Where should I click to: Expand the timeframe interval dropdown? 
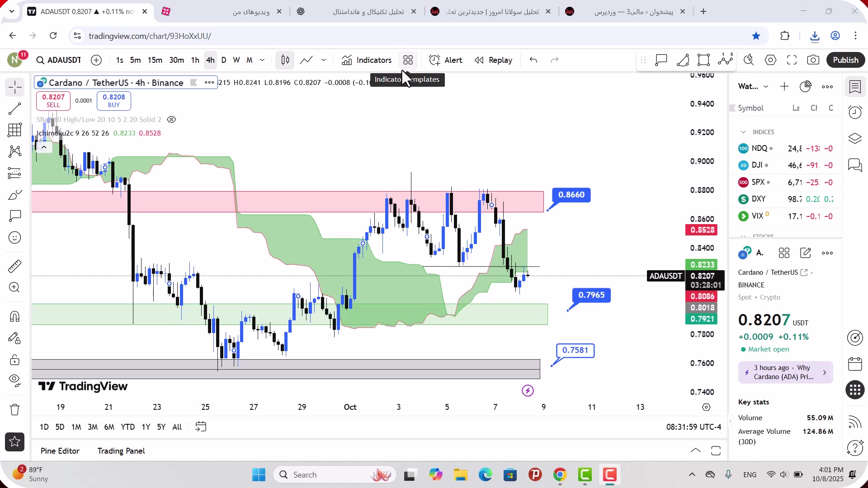click(x=262, y=60)
